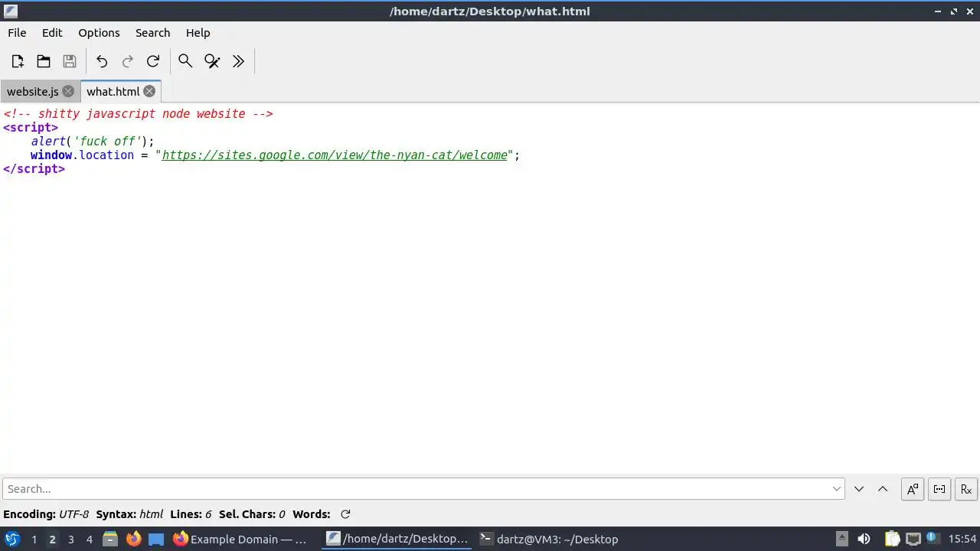Open the application menu in the taskbar
The height and width of the screenshot is (551, 980).
[12, 539]
